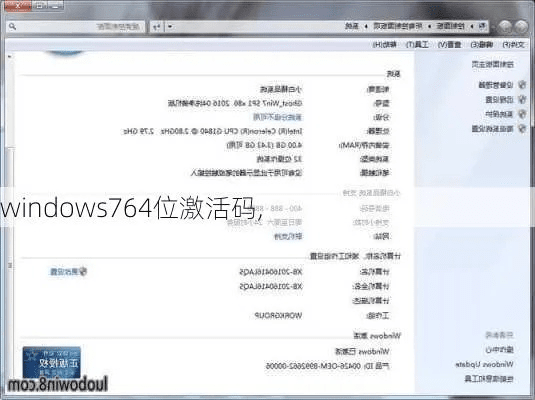The width and height of the screenshot is (535, 400).
Task: Open 高级系统设置 from the sidebar
Action: (492, 129)
